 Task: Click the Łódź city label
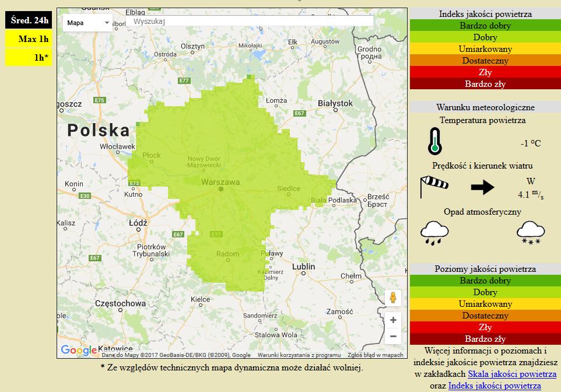click(138, 223)
